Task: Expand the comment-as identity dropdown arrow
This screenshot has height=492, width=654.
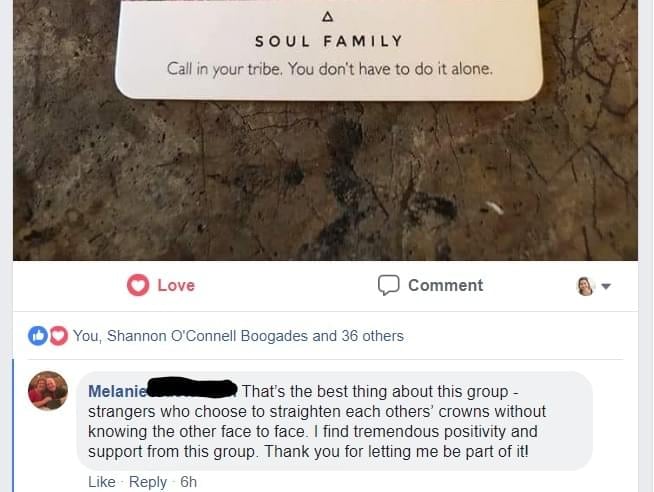Action: [606, 286]
